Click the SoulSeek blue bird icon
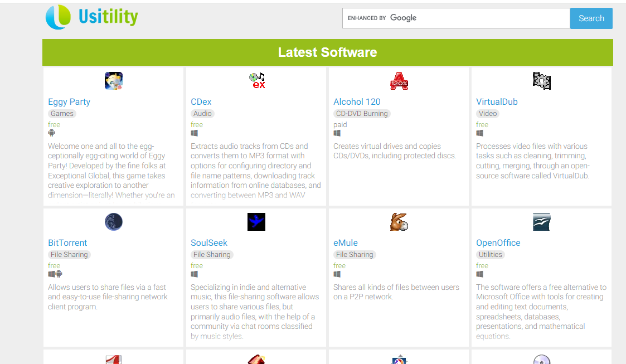626x364 pixels. tap(256, 222)
